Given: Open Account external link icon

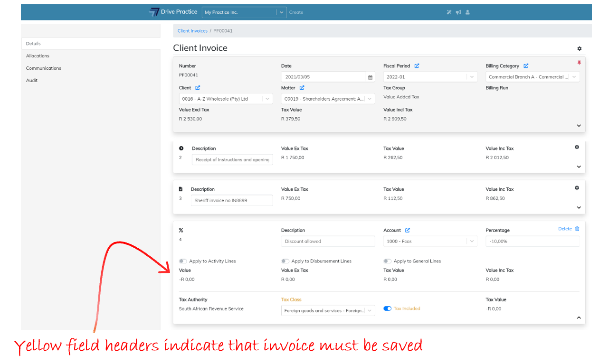Looking at the screenshot, I should (408, 230).
